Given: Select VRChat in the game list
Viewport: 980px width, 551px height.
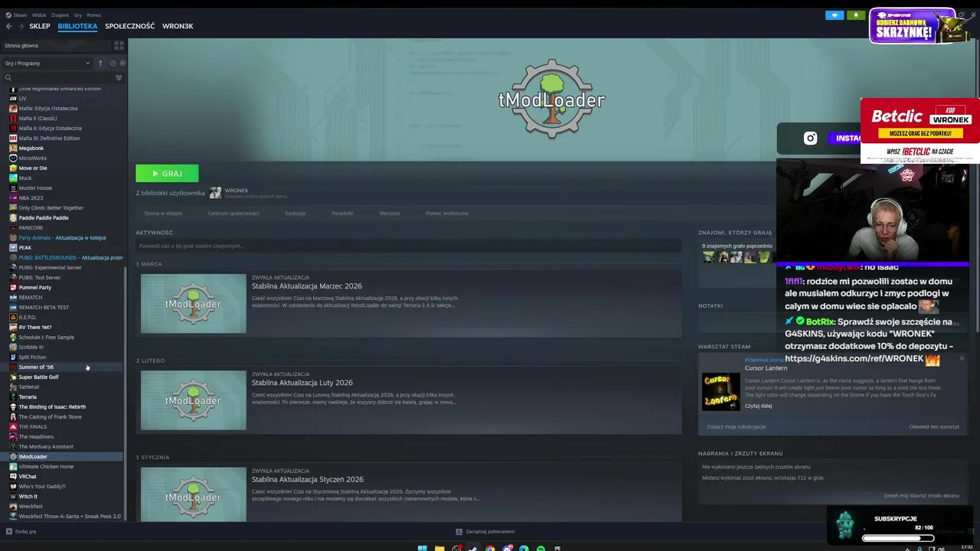Looking at the screenshot, I should [28, 476].
